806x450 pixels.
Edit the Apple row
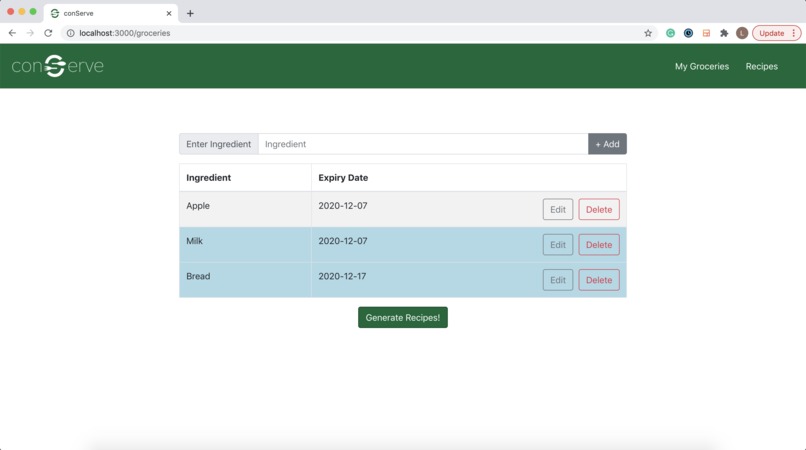[558, 209]
